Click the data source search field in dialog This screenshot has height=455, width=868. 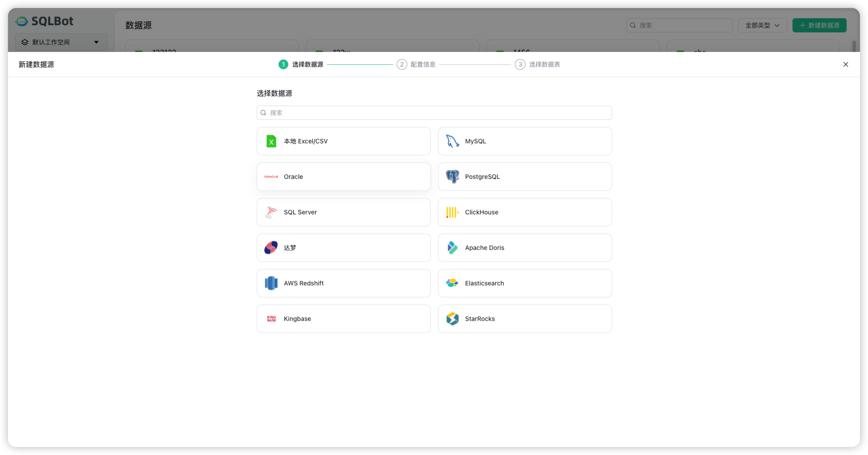tap(434, 113)
